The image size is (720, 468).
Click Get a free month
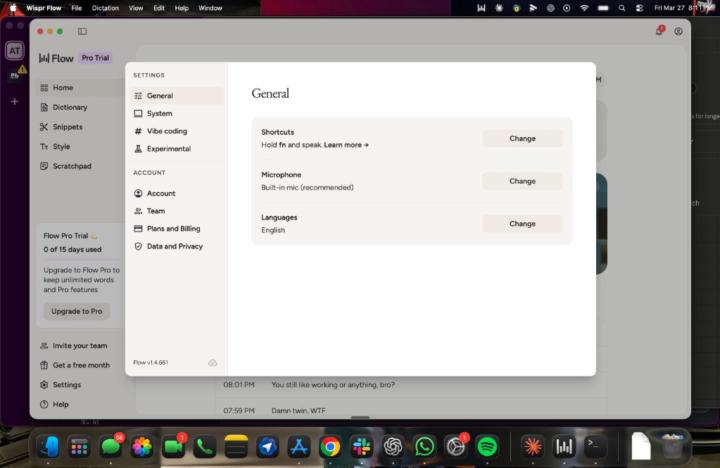point(75,365)
